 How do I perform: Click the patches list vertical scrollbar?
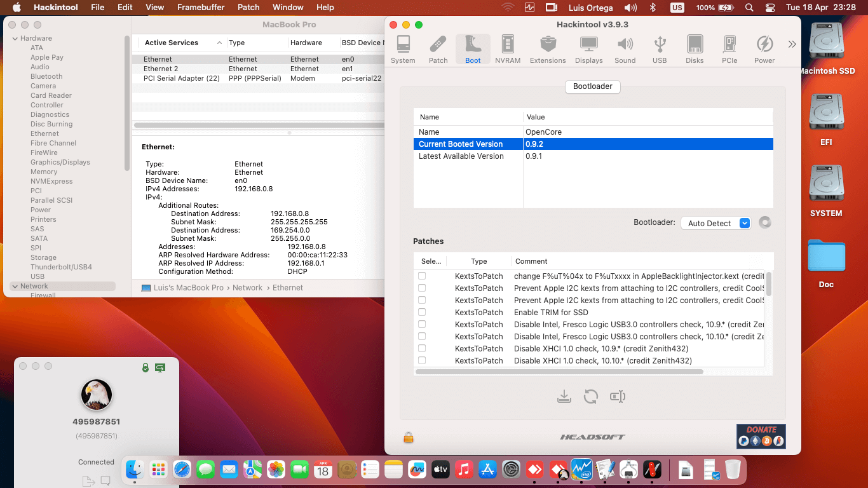tap(769, 284)
